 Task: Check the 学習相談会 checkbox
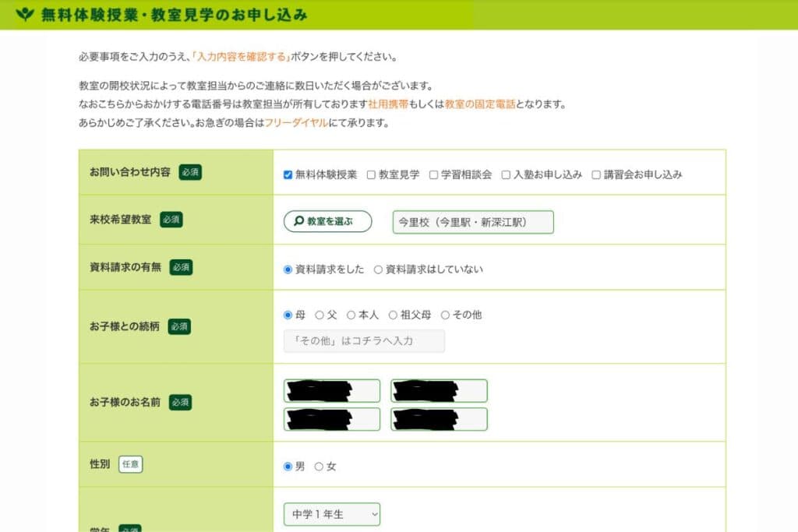(x=433, y=175)
